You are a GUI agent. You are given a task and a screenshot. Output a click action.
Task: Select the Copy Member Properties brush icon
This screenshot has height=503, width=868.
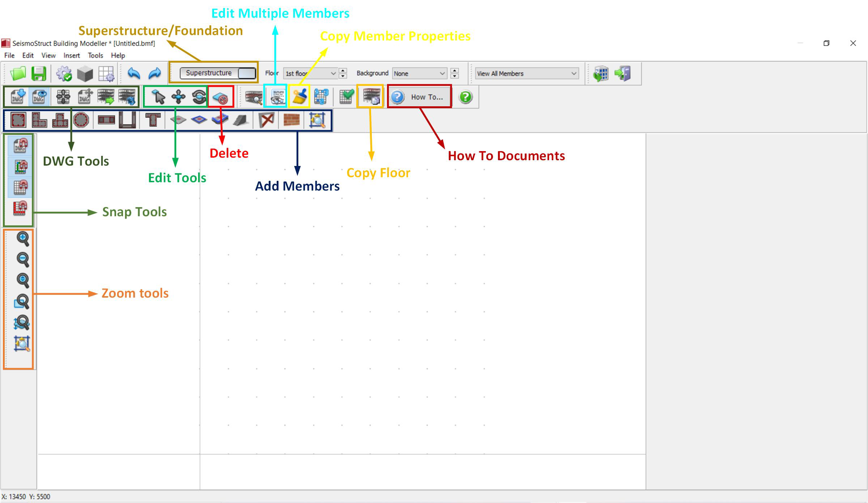(x=299, y=97)
